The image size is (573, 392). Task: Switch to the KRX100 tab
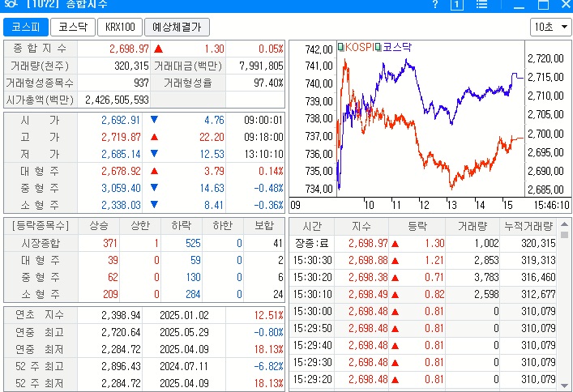(x=120, y=27)
